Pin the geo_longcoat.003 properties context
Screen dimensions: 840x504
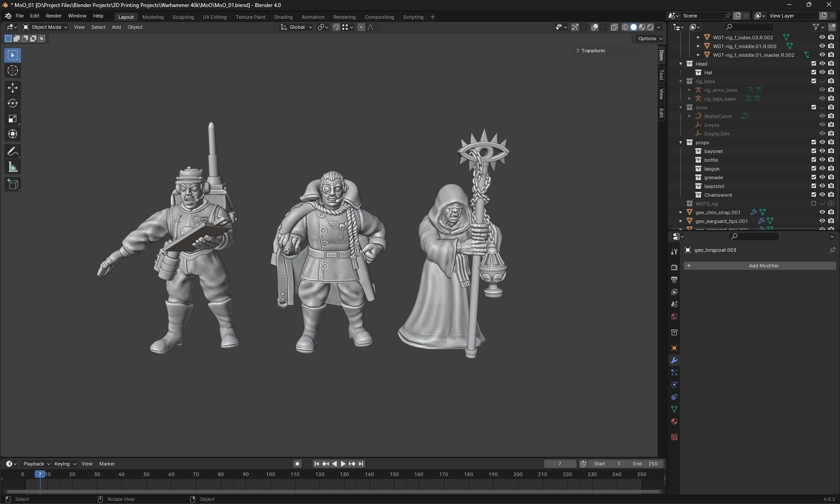[x=832, y=250]
